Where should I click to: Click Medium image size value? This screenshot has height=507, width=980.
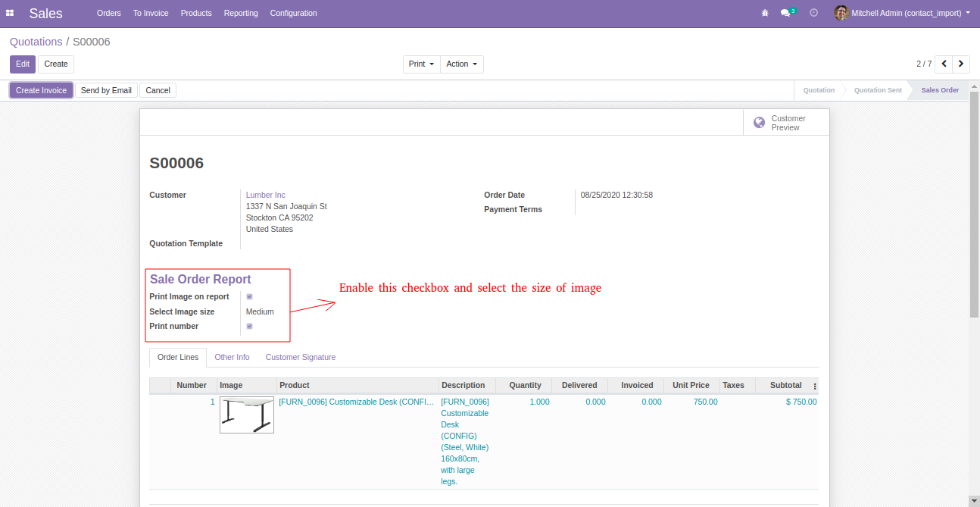pyautogui.click(x=260, y=312)
